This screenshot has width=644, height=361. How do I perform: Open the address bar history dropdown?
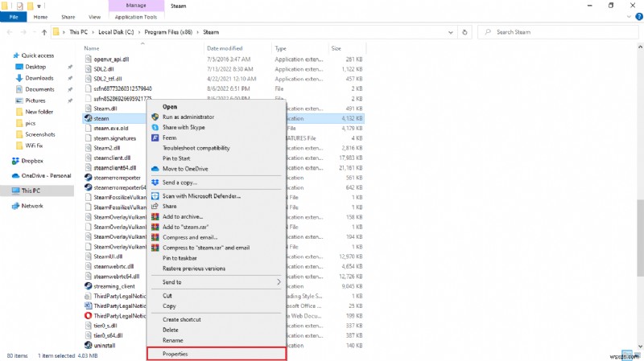(x=451, y=32)
